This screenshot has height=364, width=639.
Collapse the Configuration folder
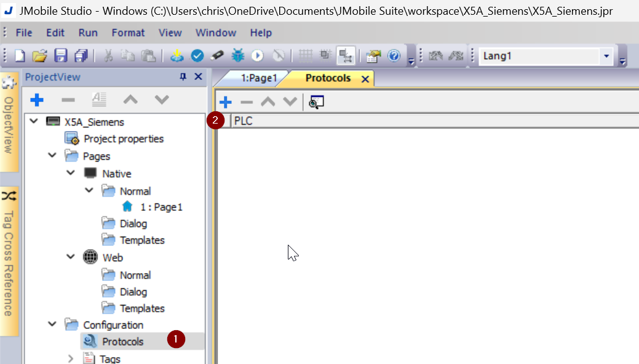[x=52, y=324]
